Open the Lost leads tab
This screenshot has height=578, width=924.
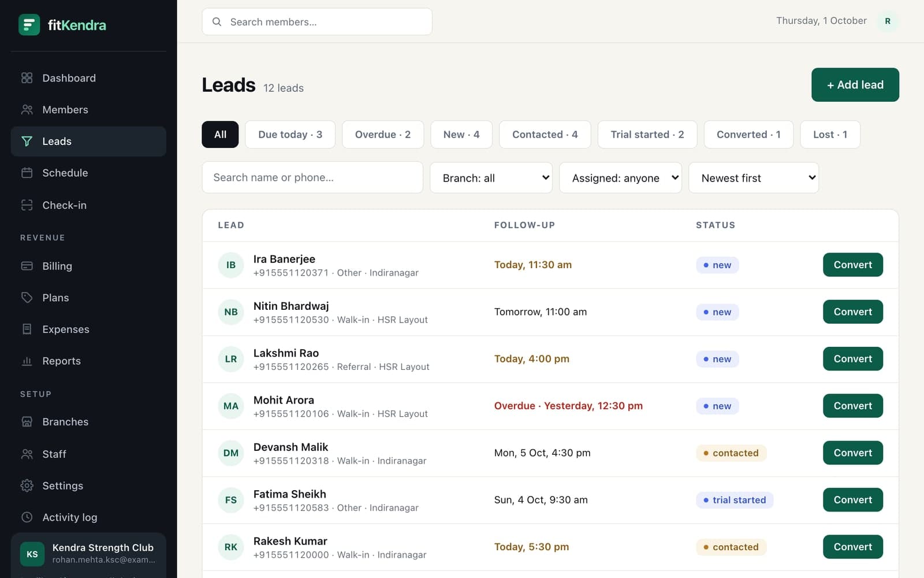[x=830, y=135]
